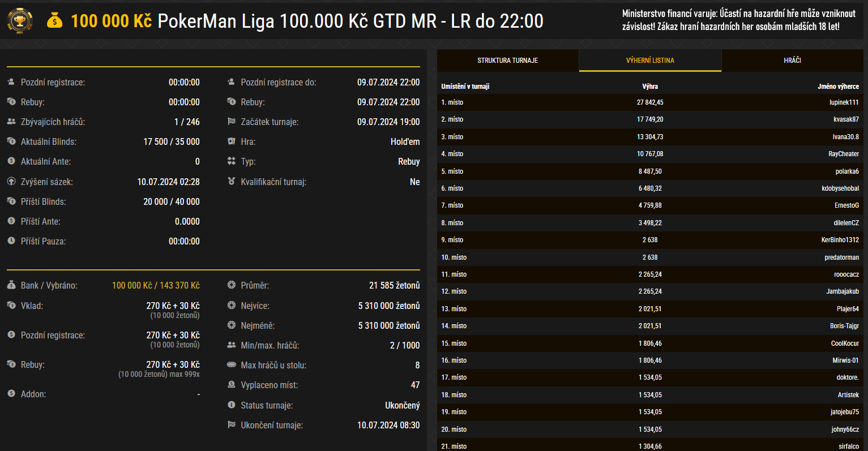Click winner name Mirwis-01
This screenshot has width=868, height=451.
pyautogui.click(x=845, y=360)
